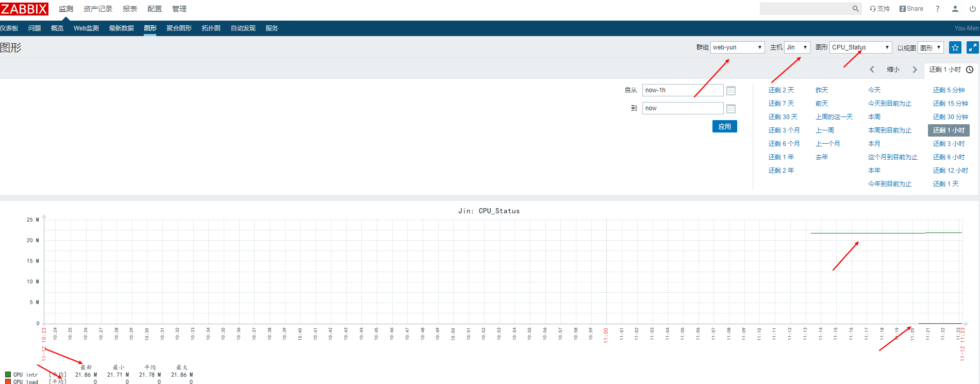The height and width of the screenshot is (384, 980).
Task: Toggle fullscreen with the expand icon
Action: pos(972,47)
